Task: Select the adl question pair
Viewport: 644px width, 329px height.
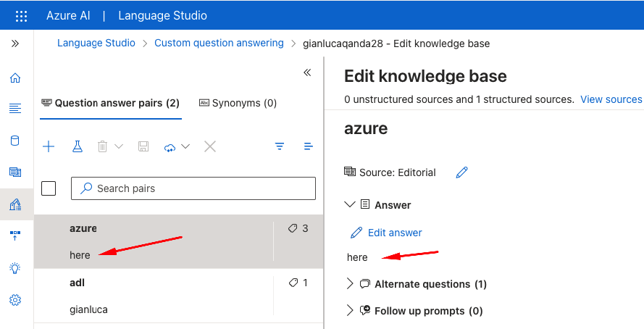Action: click(x=179, y=296)
